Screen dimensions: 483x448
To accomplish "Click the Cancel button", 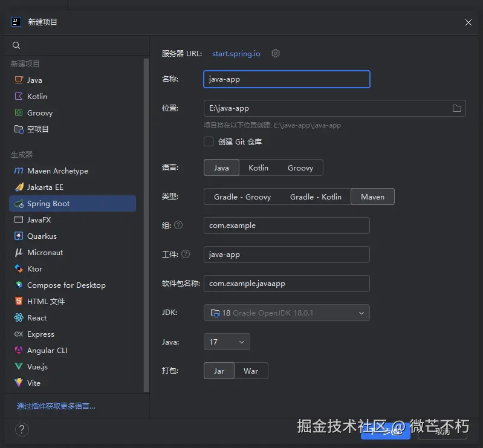I will [x=442, y=431].
